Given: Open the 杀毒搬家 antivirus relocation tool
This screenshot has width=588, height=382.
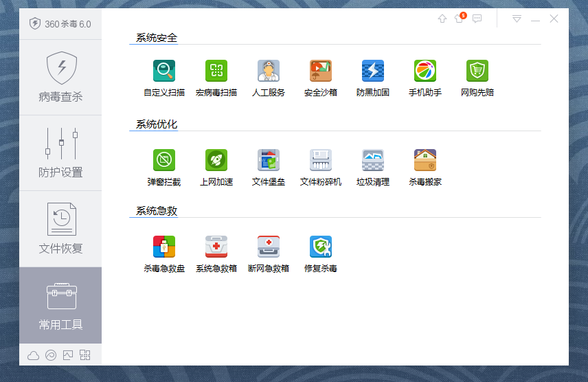Looking at the screenshot, I should click(425, 168).
